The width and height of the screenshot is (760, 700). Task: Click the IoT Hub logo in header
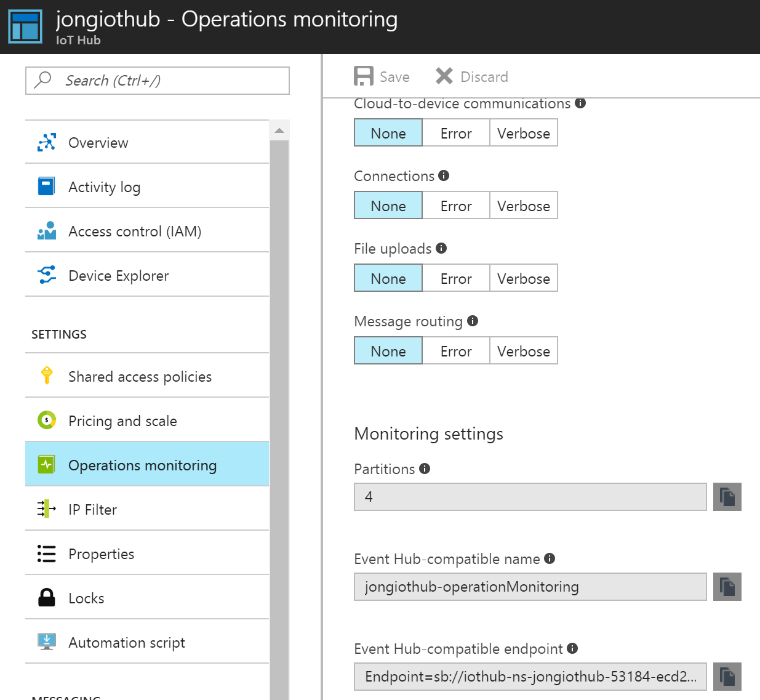[25, 26]
